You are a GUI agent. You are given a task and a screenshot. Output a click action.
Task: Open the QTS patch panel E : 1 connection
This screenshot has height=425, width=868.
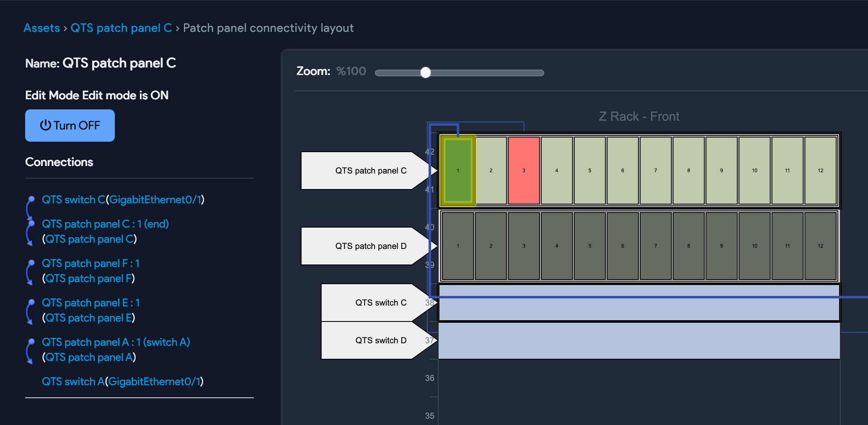tap(90, 303)
